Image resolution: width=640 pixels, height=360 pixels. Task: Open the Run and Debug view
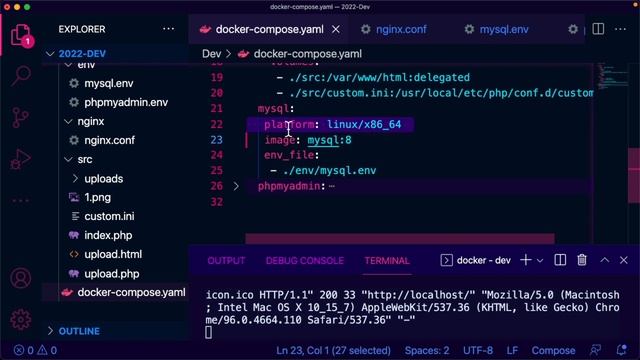tap(20, 159)
